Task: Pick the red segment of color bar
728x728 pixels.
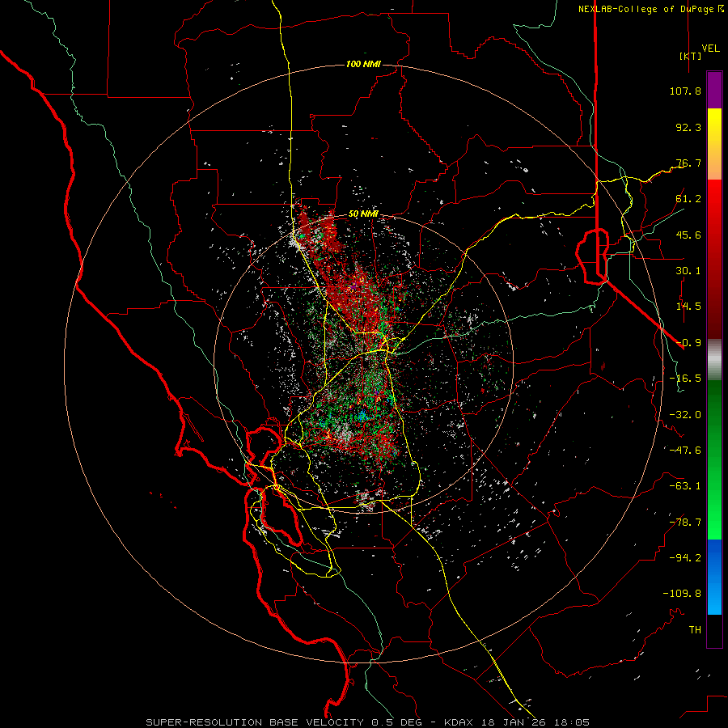Action: click(x=714, y=259)
